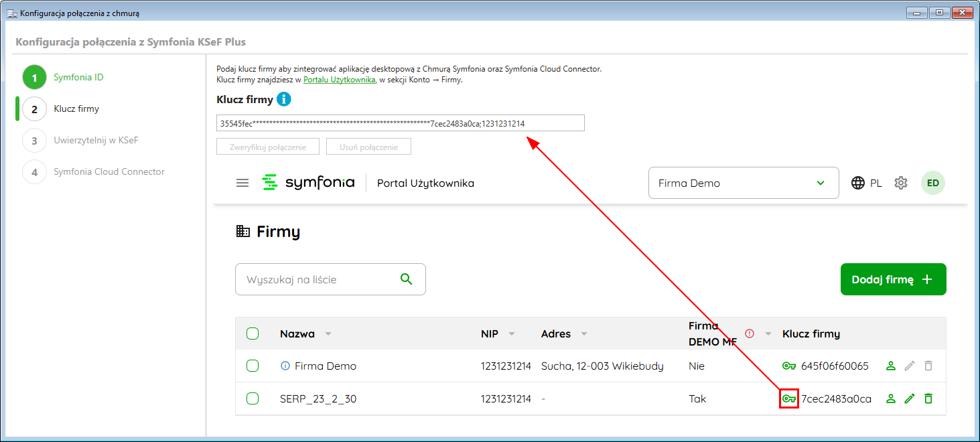980x442 pixels.
Task: Click the Klucz firmy key input field
Action: click(400, 123)
